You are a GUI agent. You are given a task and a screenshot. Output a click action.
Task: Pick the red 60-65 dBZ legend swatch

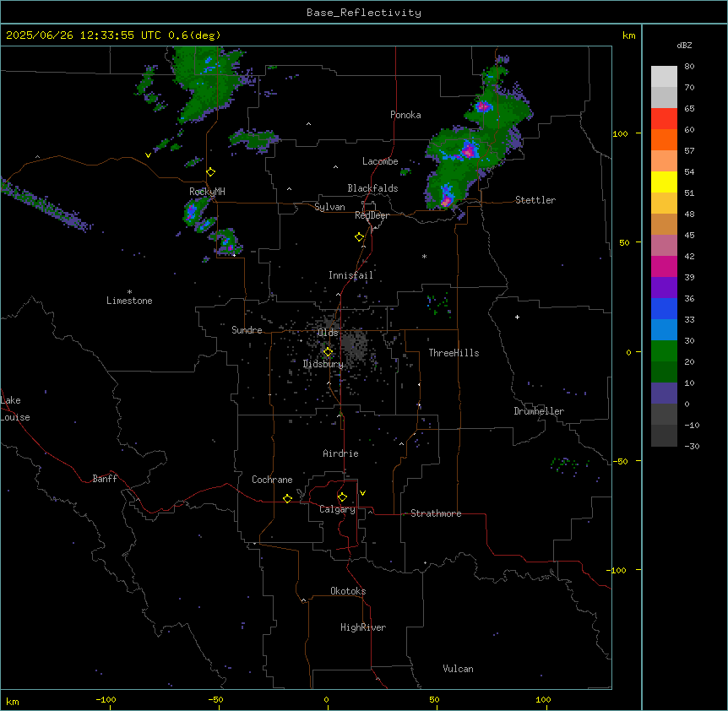click(x=664, y=119)
